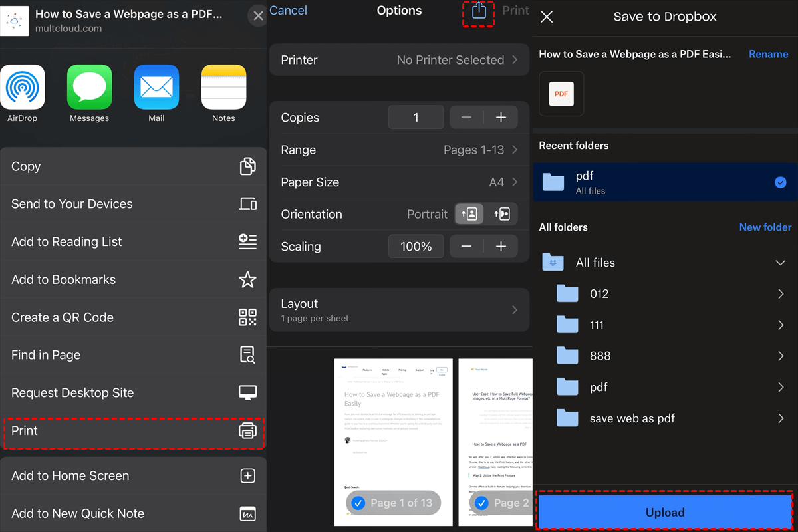The width and height of the screenshot is (798, 532).
Task: Tap the Request Desktop Site monitor icon
Action: [247, 393]
